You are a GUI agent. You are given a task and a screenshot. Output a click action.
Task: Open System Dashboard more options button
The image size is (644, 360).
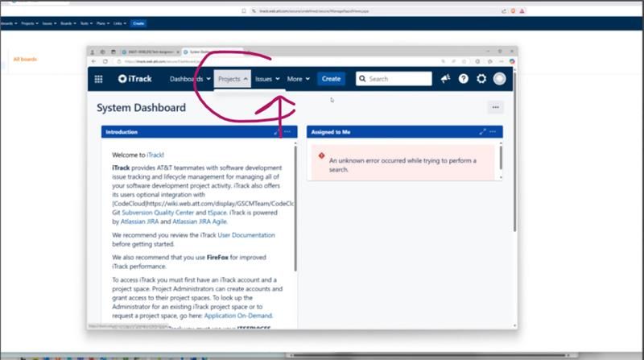495,107
